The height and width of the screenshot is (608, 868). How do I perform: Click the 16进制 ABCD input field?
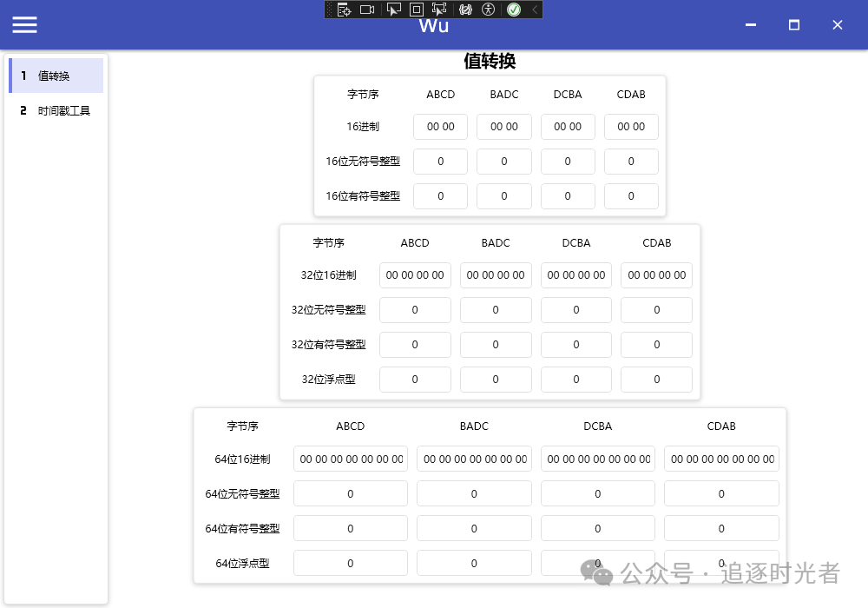pos(440,126)
